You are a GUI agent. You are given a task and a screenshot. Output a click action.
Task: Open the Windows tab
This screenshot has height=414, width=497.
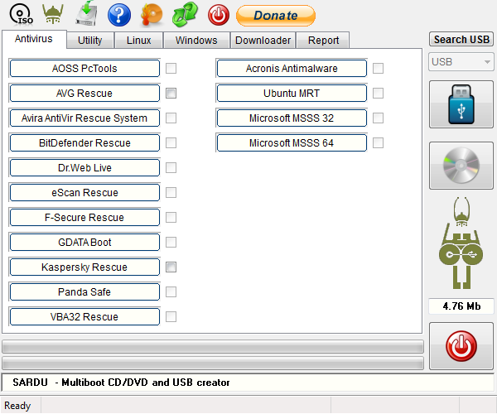coord(196,40)
